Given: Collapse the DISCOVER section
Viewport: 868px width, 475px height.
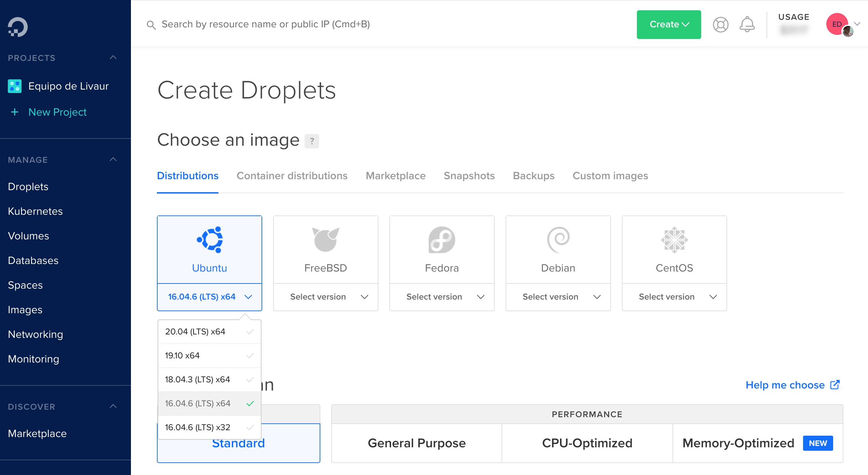Looking at the screenshot, I should [x=113, y=406].
